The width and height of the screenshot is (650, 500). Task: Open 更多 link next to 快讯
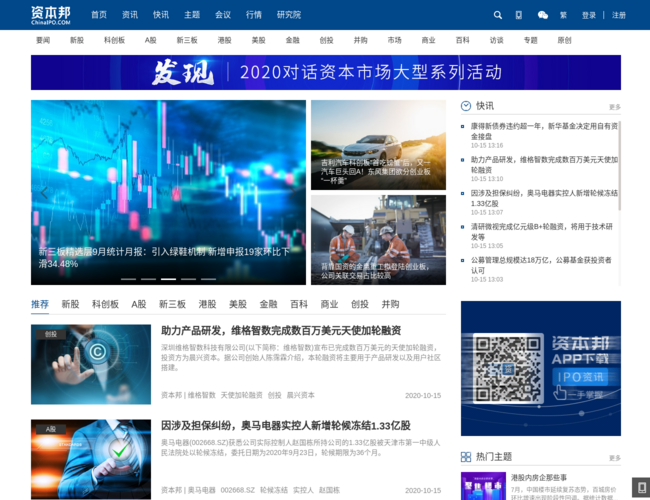click(x=615, y=107)
